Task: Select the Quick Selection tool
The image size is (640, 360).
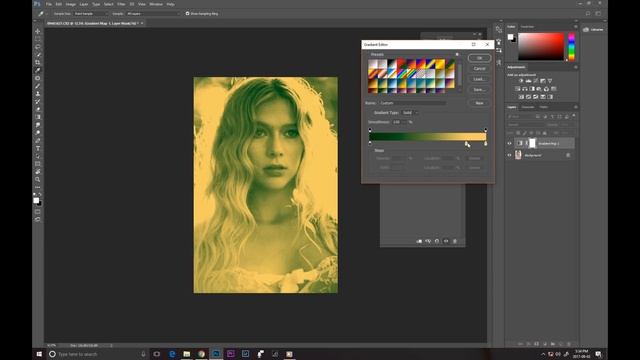Action: tap(38, 55)
